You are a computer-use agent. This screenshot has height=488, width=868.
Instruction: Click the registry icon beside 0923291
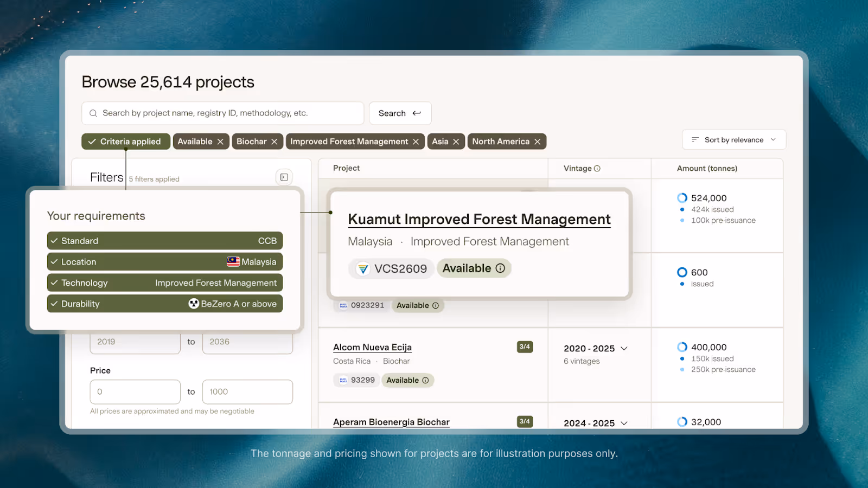(343, 306)
